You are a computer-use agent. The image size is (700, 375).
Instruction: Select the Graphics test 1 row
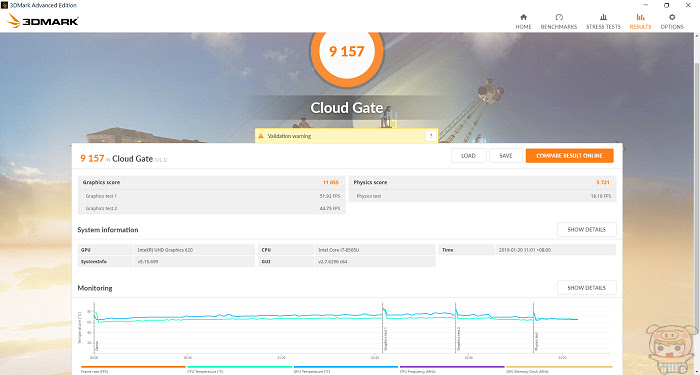tap(211, 196)
